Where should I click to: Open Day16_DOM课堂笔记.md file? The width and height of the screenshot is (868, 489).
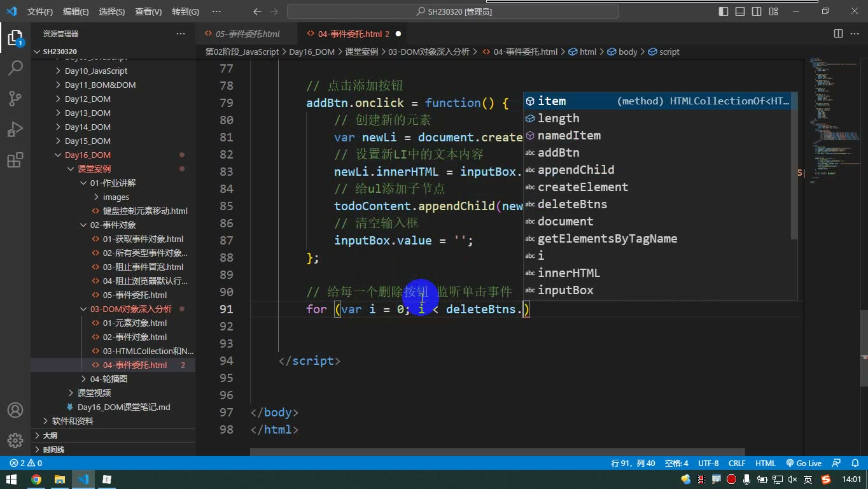pos(123,407)
